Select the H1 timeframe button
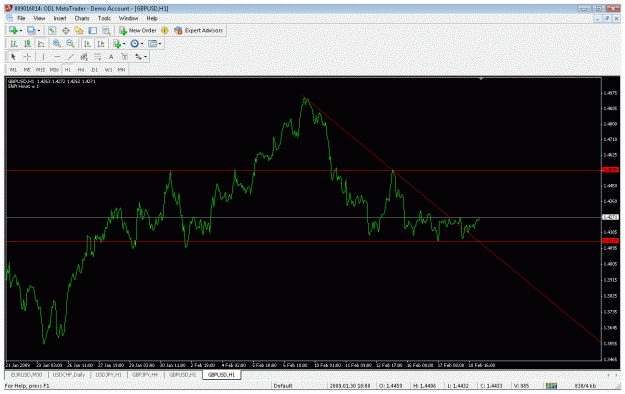Viewport: 625px width, 394px height. point(67,70)
